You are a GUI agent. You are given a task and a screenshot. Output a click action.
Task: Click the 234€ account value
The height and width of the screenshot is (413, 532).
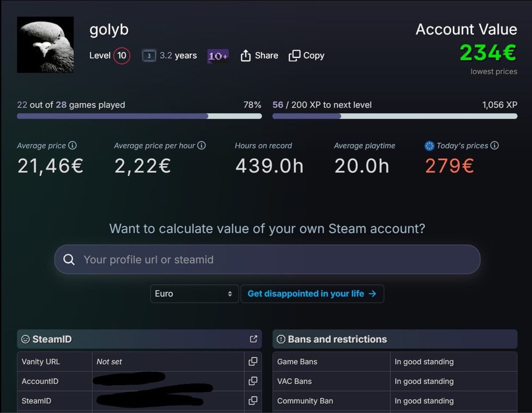point(488,53)
